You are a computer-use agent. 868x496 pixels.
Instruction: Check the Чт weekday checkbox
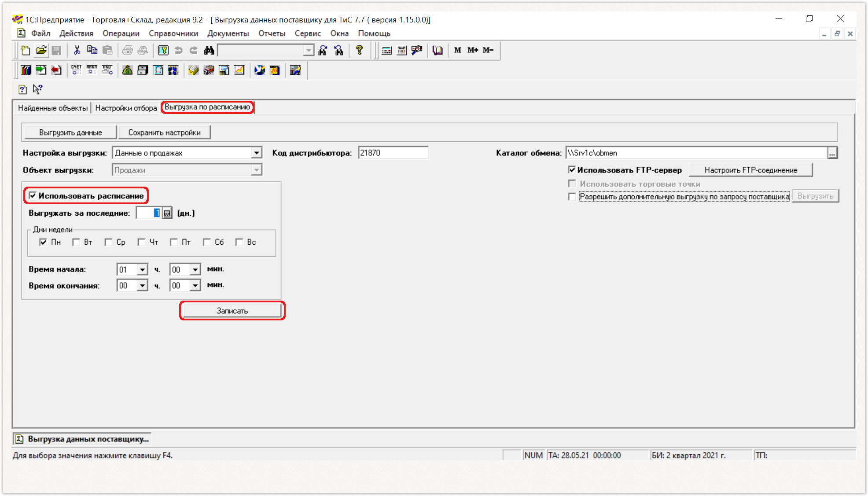pyautogui.click(x=141, y=242)
